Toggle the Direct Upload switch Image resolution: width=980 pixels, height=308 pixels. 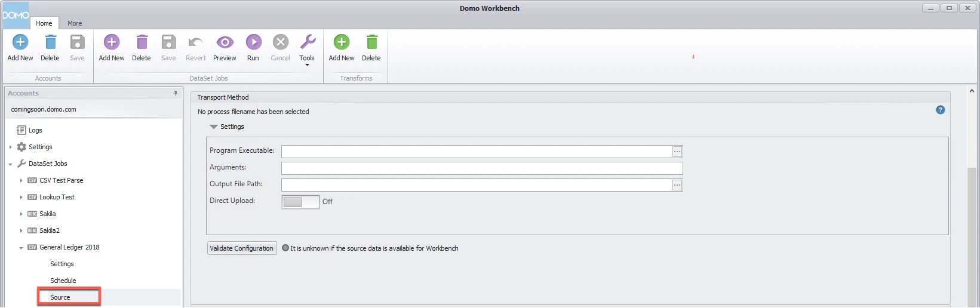(x=300, y=202)
